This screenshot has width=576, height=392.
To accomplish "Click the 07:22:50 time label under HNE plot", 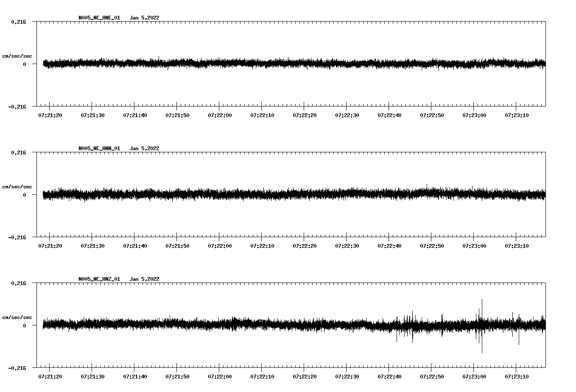I will (432, 115).
